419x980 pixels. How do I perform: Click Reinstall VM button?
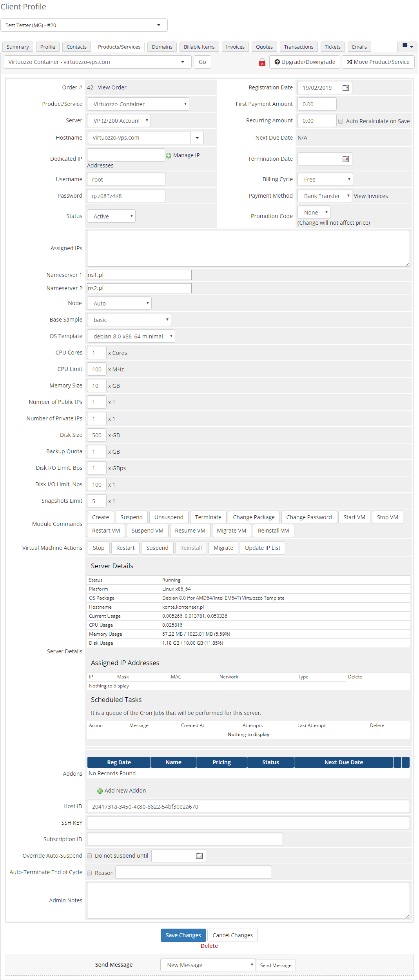coord(274,531)
